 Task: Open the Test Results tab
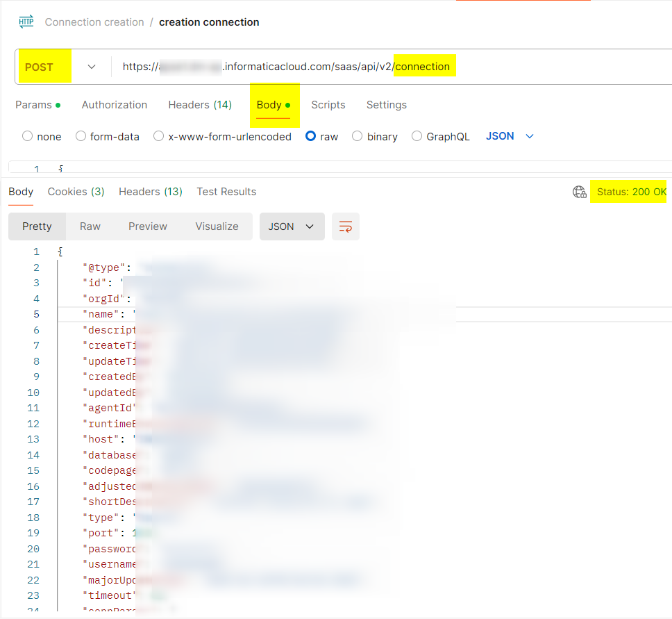click(x=226, y=192)
